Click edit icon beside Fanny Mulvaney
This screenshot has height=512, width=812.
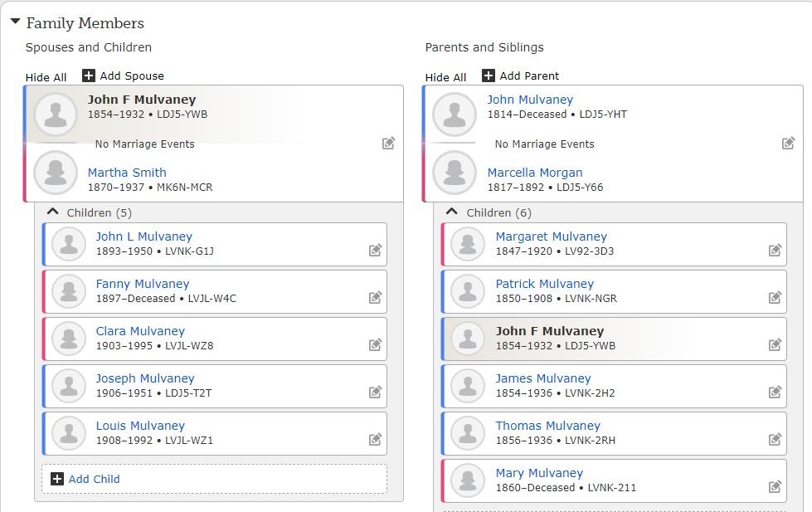coord(376,297)
